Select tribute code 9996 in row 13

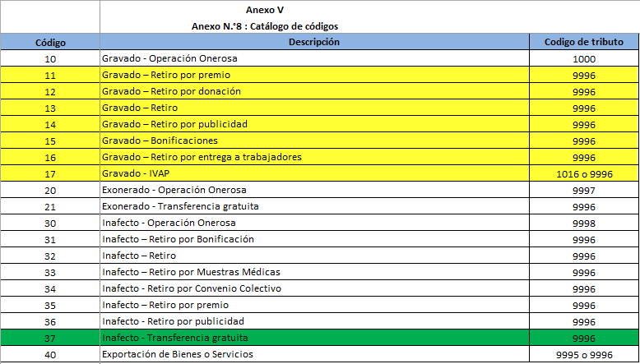click(584, 108)
